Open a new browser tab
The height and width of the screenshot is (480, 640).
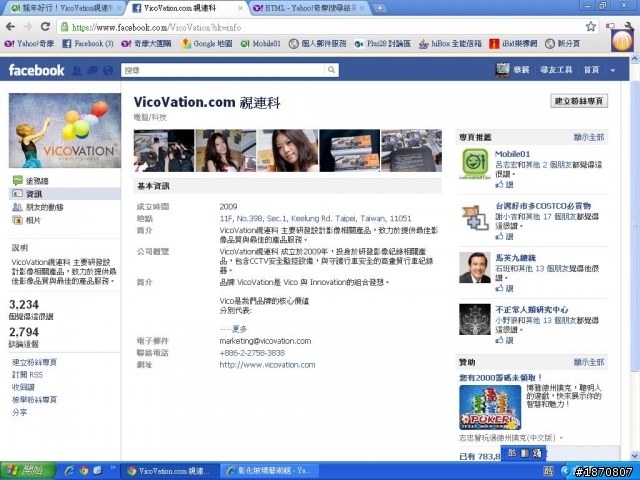[x=380, y=8]
